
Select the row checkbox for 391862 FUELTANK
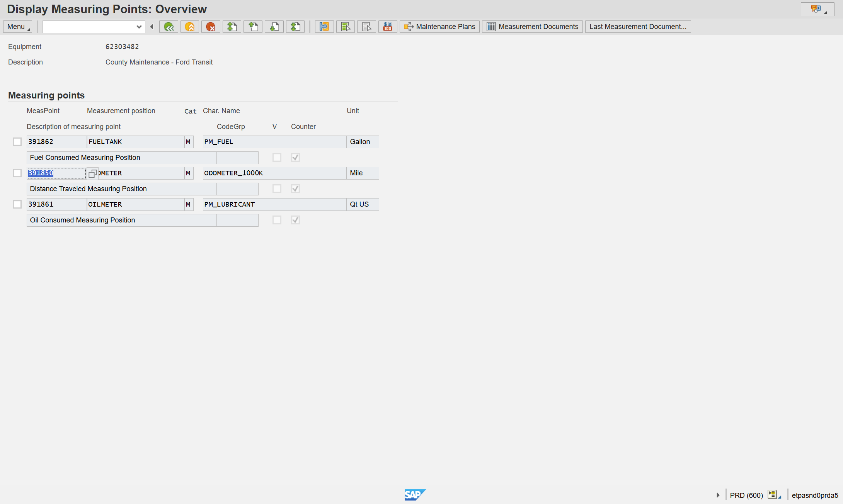(17, 142)
